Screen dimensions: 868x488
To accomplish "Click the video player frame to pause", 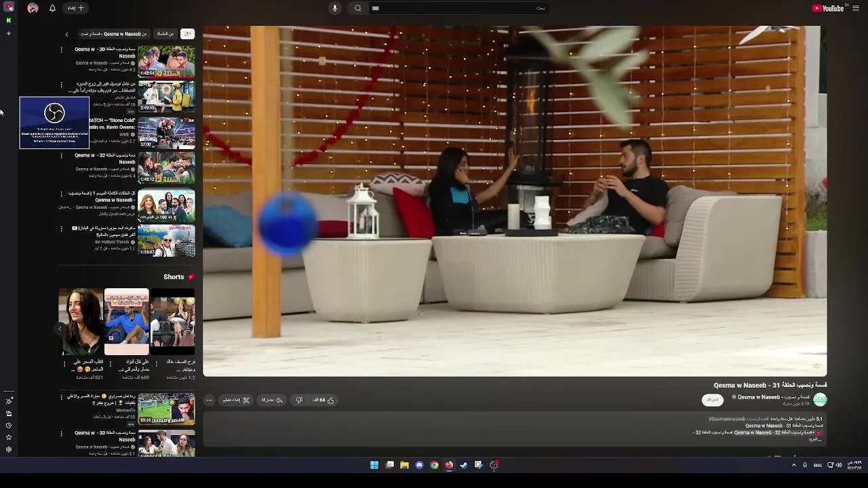I will (515, 201).
